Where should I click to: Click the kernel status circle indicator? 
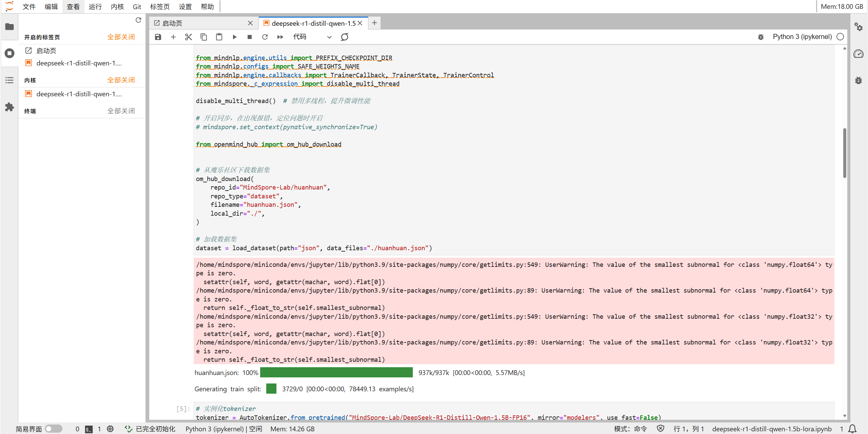tap(840, 37)
